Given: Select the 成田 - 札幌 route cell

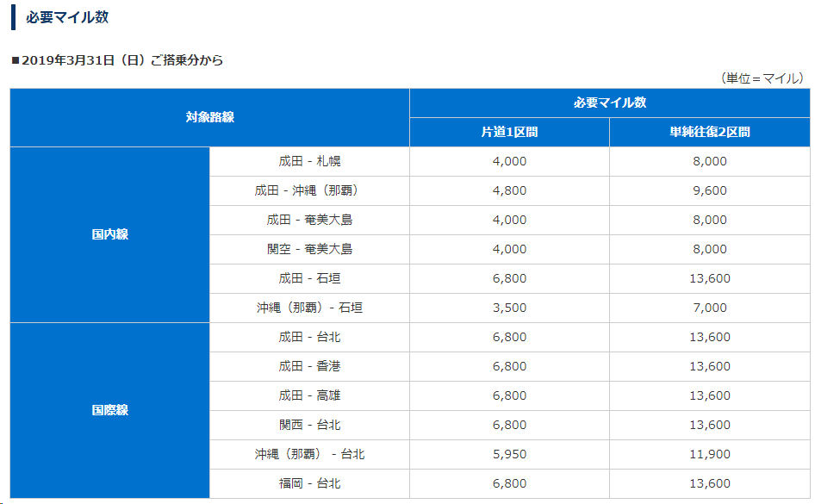Looking at the screenshot, I should coord(310,162).
